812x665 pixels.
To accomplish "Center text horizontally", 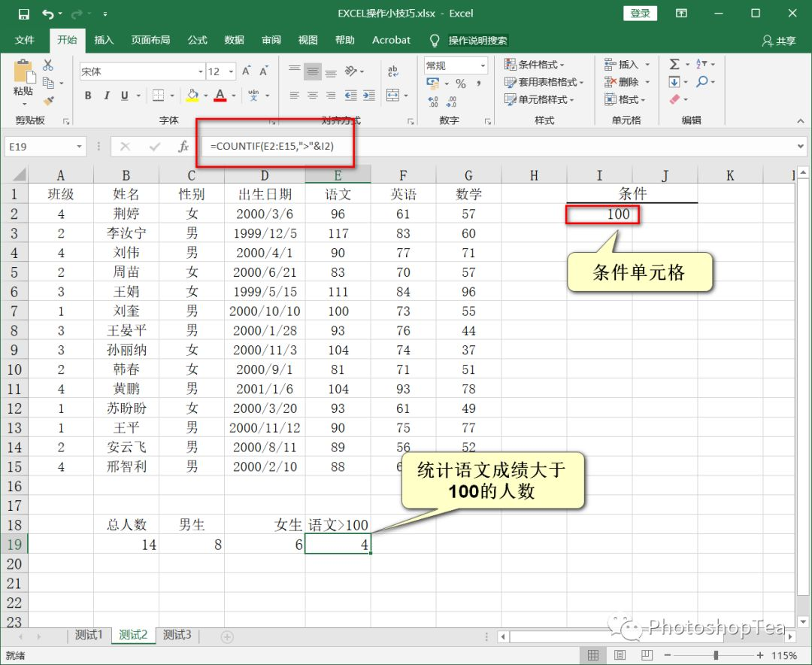I will (x=312, y=96).
